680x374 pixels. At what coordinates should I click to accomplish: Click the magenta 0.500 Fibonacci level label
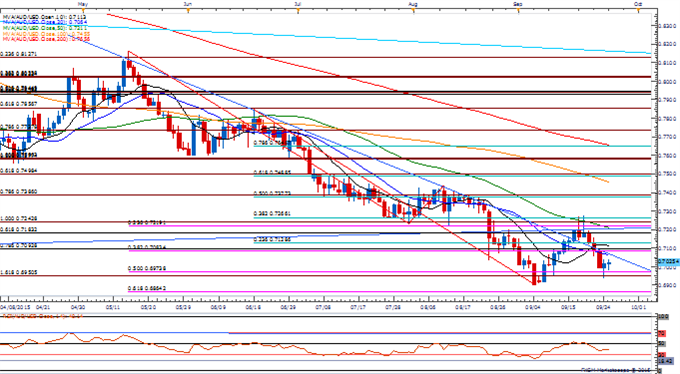tap(147, 269)
